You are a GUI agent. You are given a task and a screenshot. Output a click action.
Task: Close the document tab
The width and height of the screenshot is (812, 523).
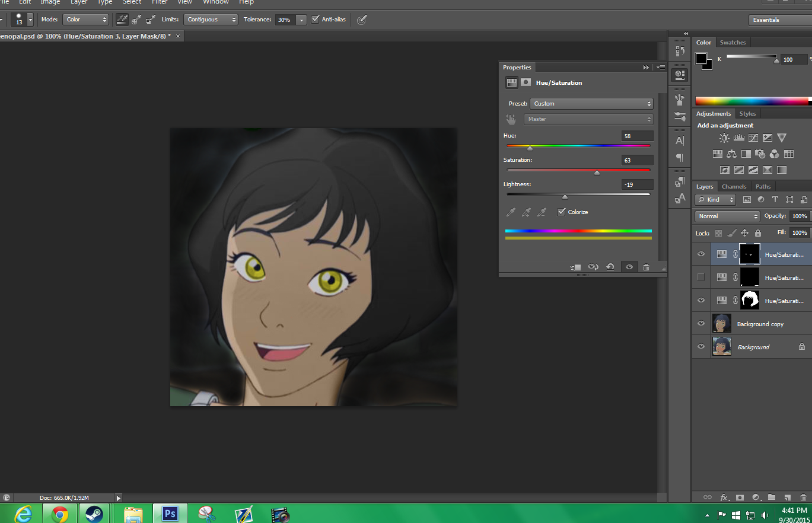click(178, 36)
